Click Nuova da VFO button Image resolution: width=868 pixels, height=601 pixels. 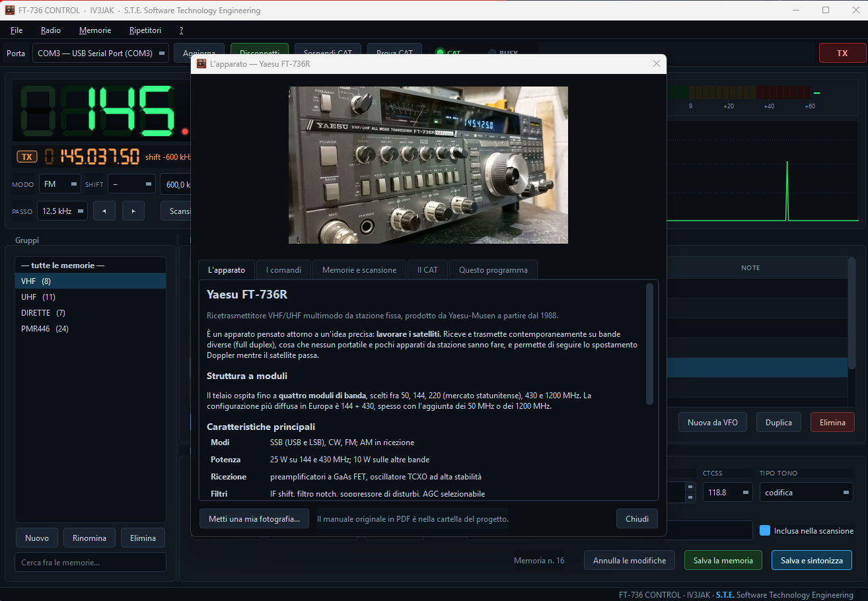(713, 422)
